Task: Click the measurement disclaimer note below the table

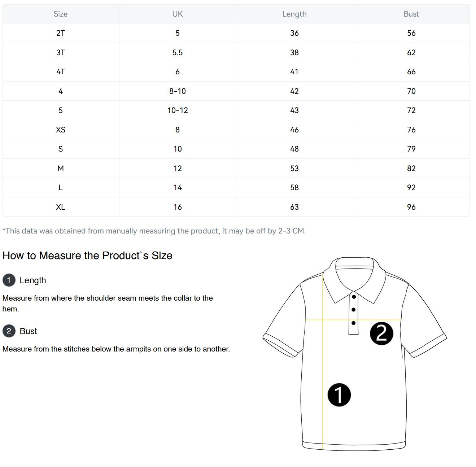Action: [x=154, y=231]
